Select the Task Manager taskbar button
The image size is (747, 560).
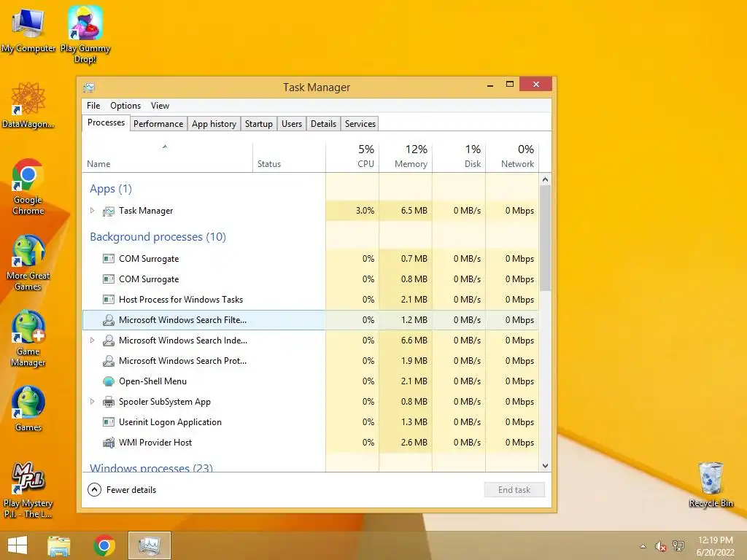[149, 545]
